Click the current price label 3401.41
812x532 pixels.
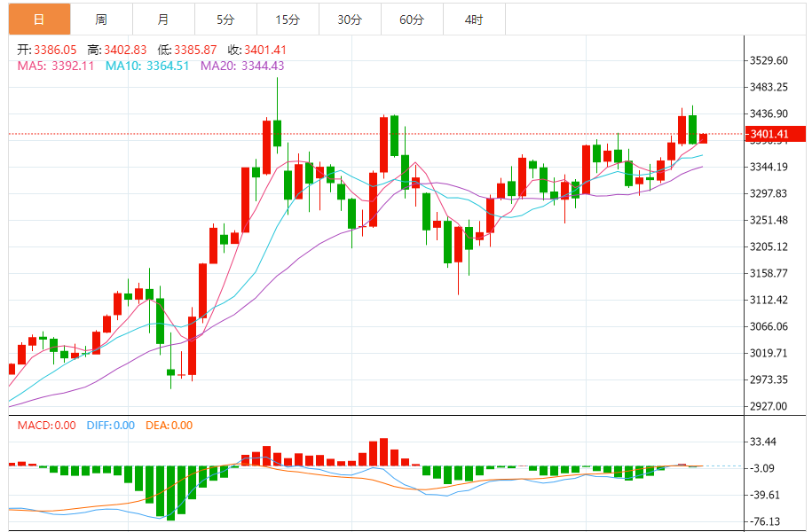pyautogui.click(x=776, y=134)
